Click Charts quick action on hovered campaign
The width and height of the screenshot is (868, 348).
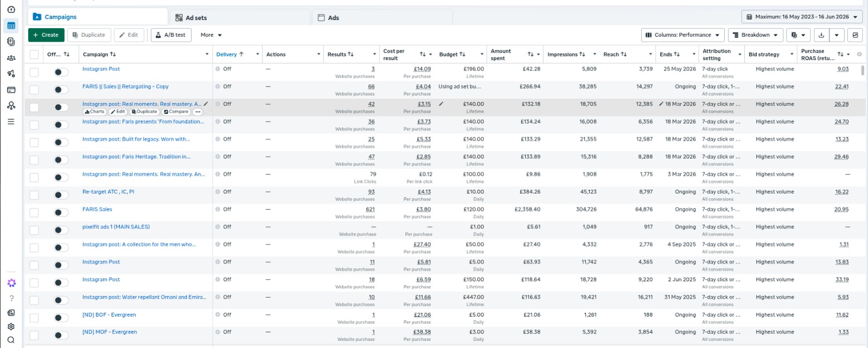pos(94,112)
